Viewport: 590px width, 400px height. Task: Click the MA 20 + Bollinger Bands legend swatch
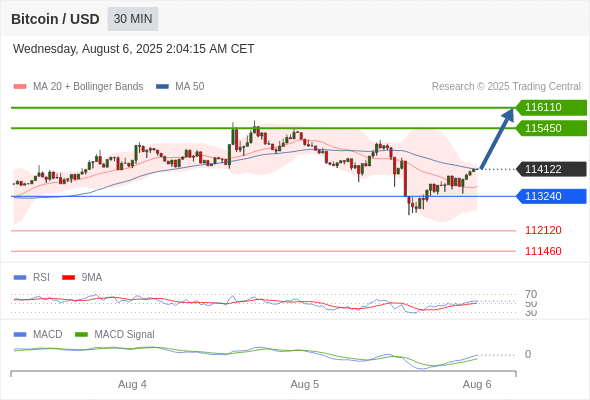(20, 87)
